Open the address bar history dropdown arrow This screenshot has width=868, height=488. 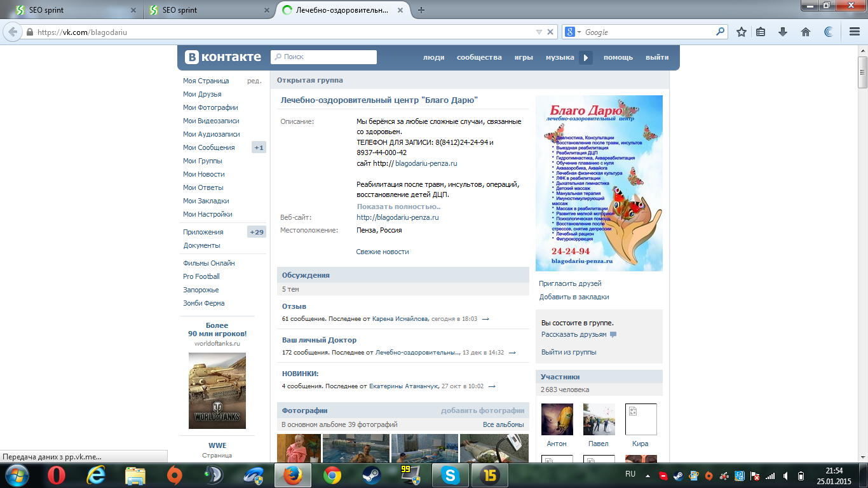coord(539,32)
